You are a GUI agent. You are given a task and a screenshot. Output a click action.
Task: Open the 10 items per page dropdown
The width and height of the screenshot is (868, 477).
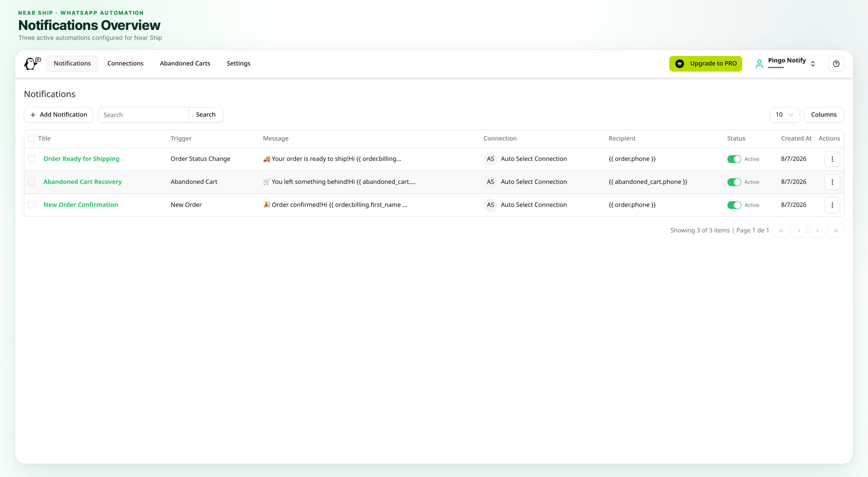click(785, 115)
